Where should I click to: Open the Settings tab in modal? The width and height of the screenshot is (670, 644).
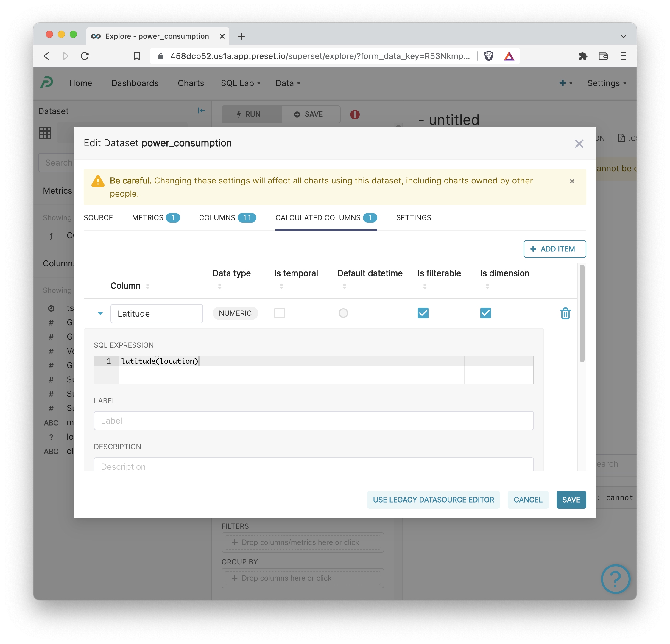pyautogui.click(x=413, y=217)
